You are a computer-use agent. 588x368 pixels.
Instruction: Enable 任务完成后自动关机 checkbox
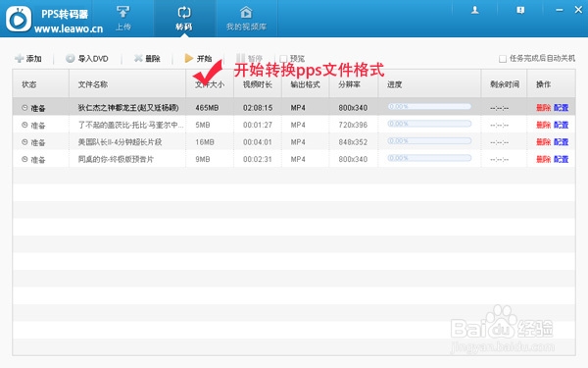(x=503, y=59)
